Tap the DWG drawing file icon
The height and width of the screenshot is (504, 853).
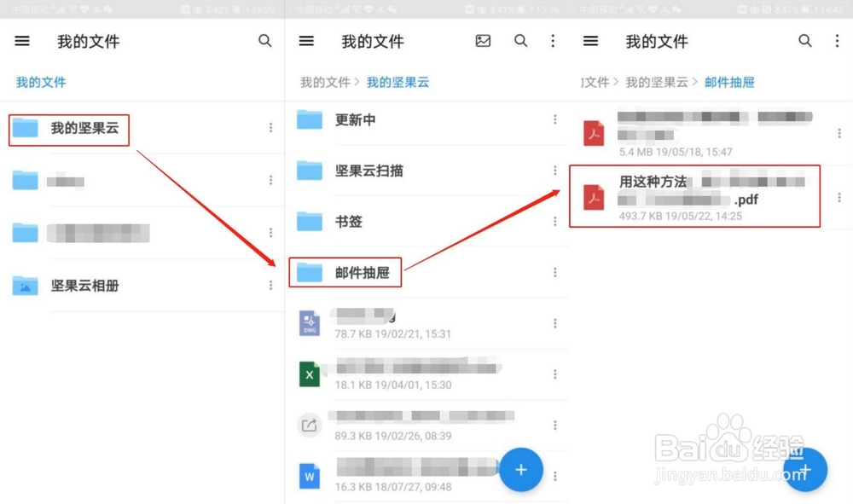pyautogui.click(x=309, y=323)
